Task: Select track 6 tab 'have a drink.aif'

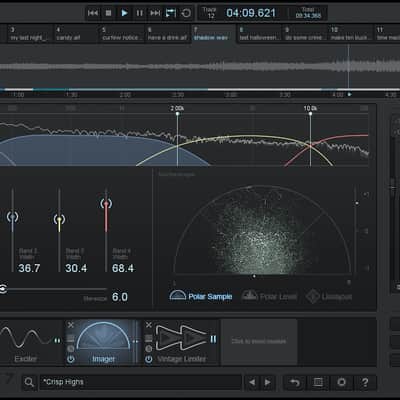Action: [168, 34]
